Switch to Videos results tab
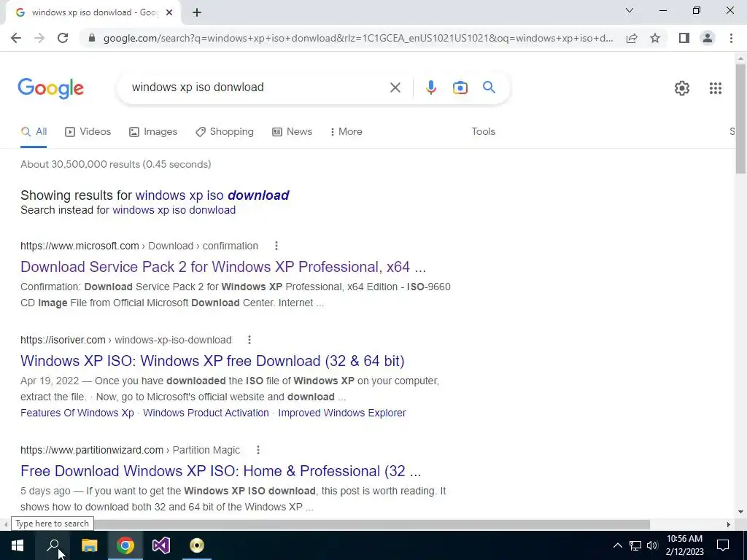This screenshot has width=747, height=560. click(x=88, y=132)
